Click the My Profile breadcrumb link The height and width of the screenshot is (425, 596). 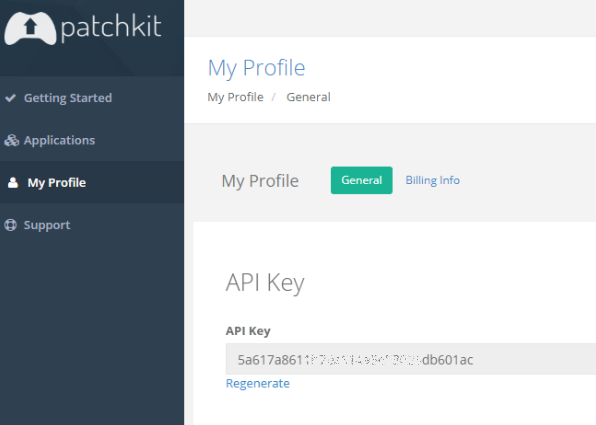pyautogui.click(x=235, y=97)
